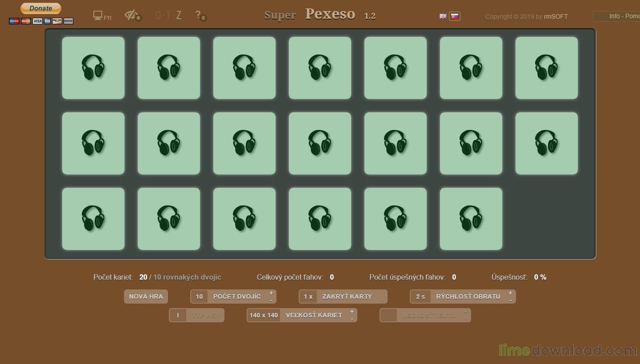Decrease flip speed with RÝCHLOSŤ OBRATU minus

click(510, 301)
